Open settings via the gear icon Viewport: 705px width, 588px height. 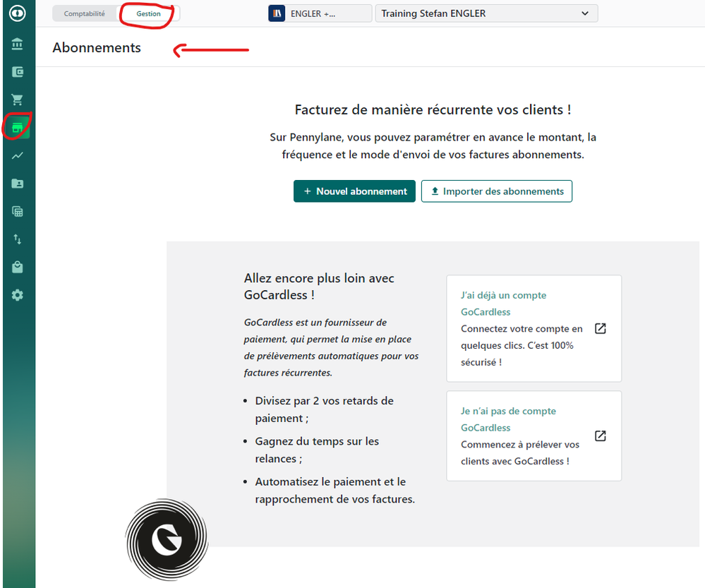17,295
